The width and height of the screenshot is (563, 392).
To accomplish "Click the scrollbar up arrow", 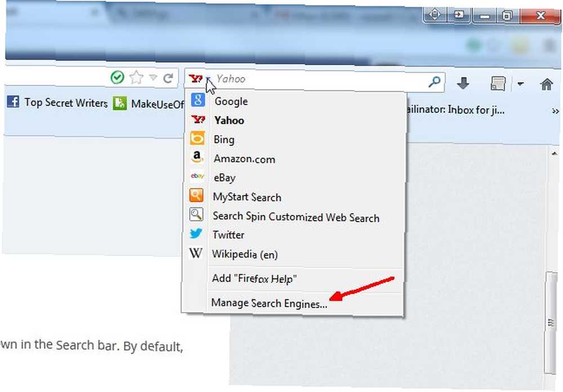I will click(555, 154).
